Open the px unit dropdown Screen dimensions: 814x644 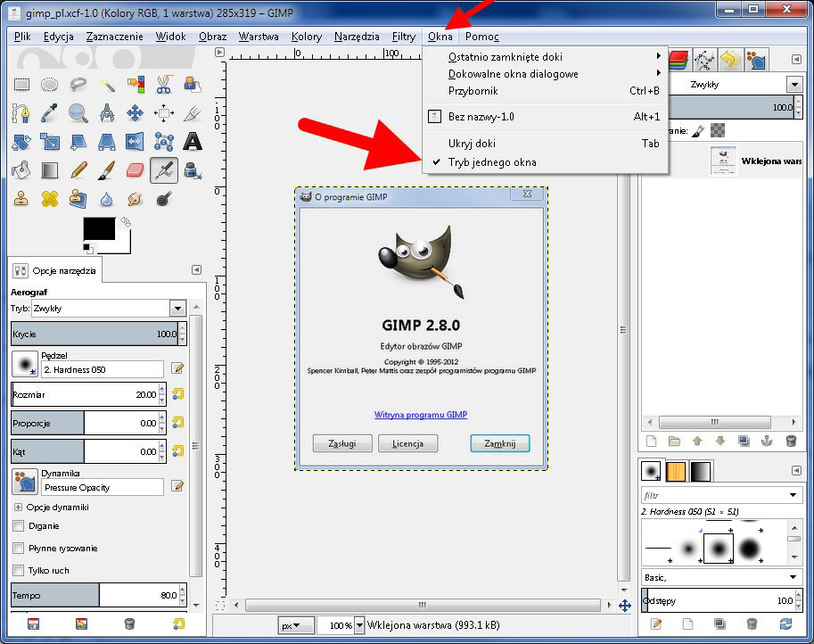tap(296, 626)
